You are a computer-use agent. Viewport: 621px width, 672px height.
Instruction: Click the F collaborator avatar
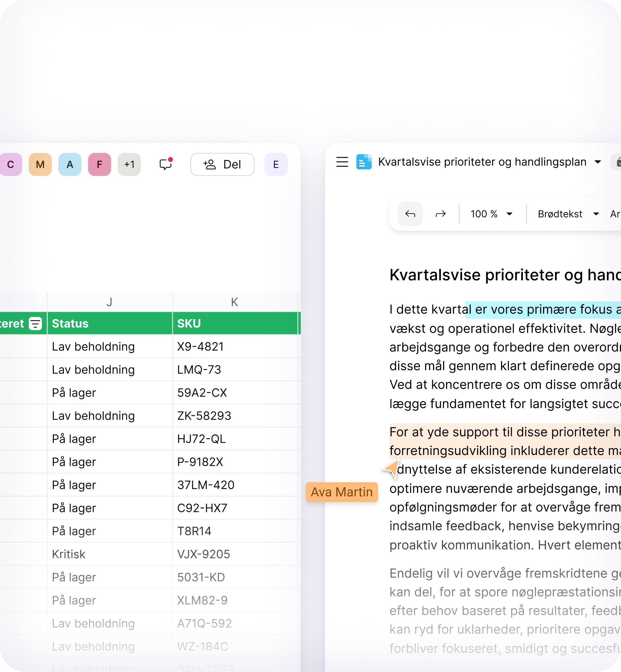(x=99, y=164)
